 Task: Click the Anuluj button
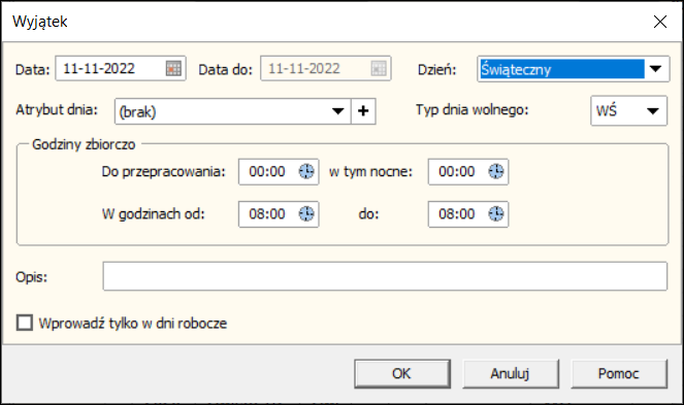coord(510,374)
